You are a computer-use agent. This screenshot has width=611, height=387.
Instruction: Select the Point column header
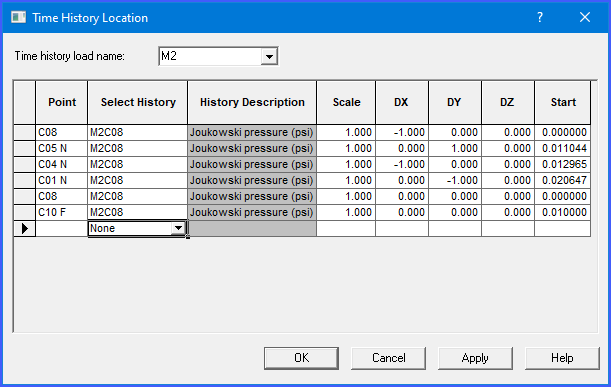click(62, 102)
